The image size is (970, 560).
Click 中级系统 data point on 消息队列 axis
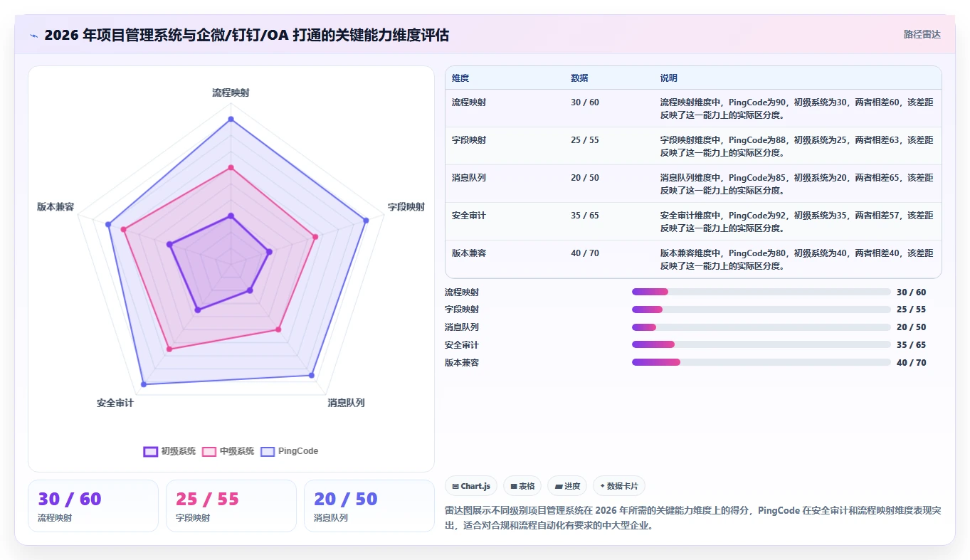[x=278, y=329]
